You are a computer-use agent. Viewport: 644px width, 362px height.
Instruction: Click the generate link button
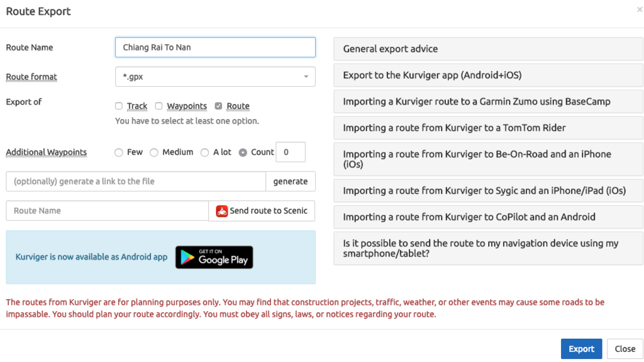click(x=291, y=181)
